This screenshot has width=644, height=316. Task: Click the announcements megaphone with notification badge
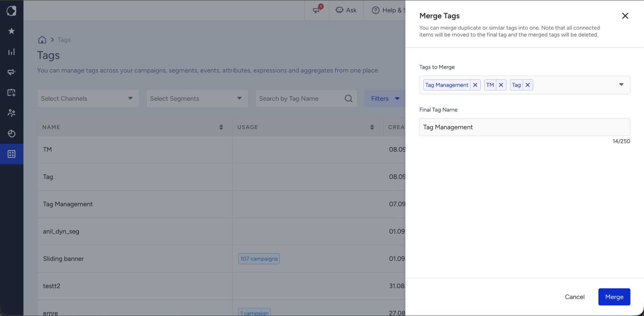[317, 10]
